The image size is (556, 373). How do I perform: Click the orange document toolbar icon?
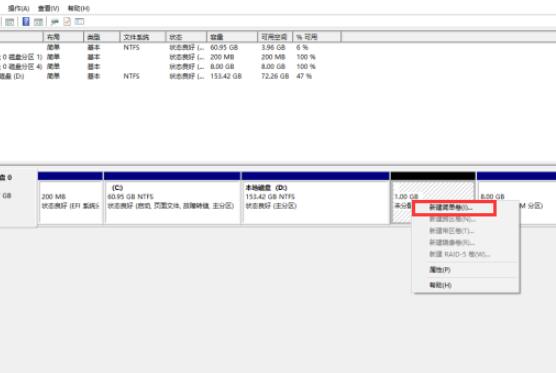pos(67,22)
